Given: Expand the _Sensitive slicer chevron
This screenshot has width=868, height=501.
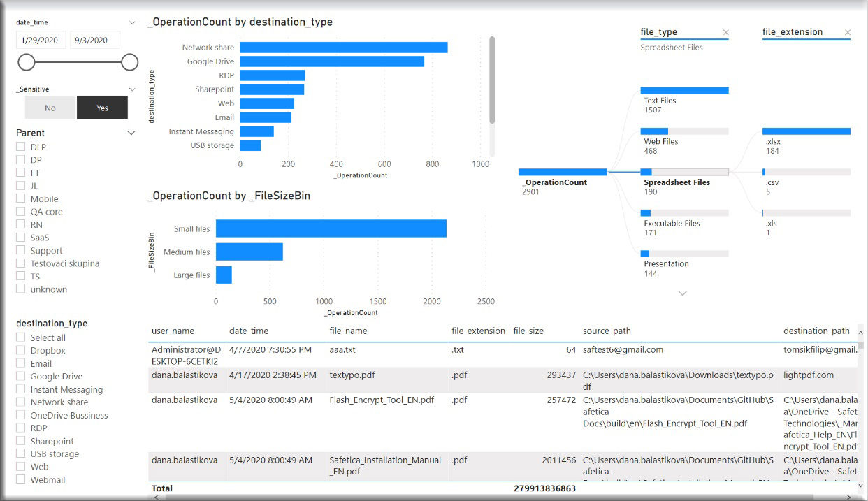Looking at the screenshot, I should click(132, 89).
